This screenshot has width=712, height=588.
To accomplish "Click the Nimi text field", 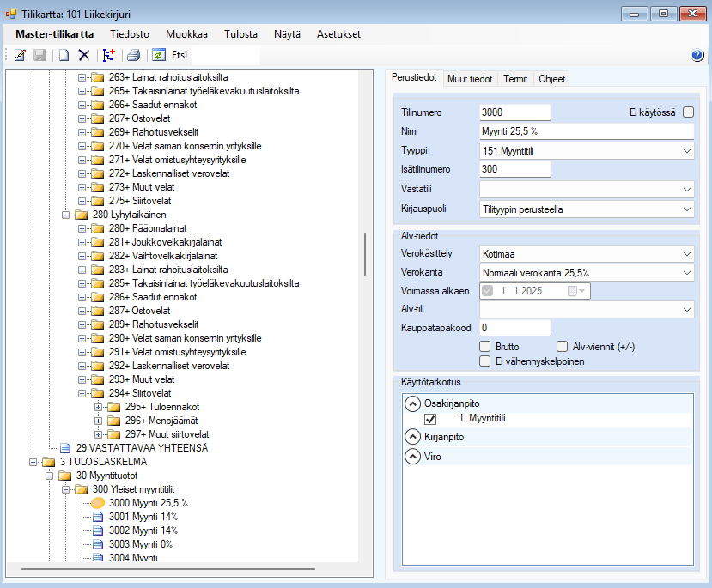I will [x=586, y=131].
